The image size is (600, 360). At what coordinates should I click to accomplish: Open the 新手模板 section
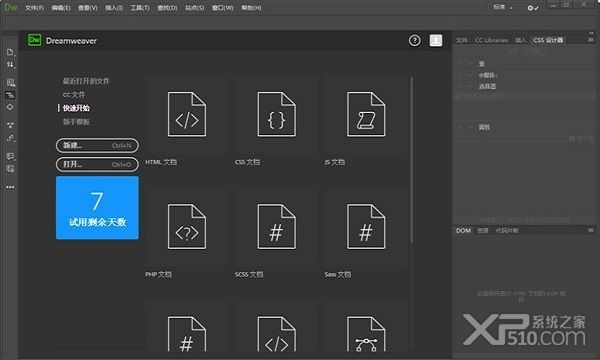pos(76,122)
